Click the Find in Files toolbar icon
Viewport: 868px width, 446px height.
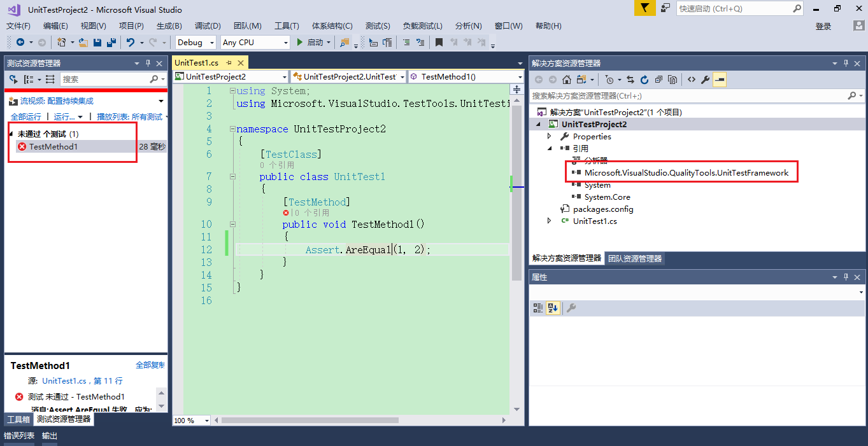345,42
